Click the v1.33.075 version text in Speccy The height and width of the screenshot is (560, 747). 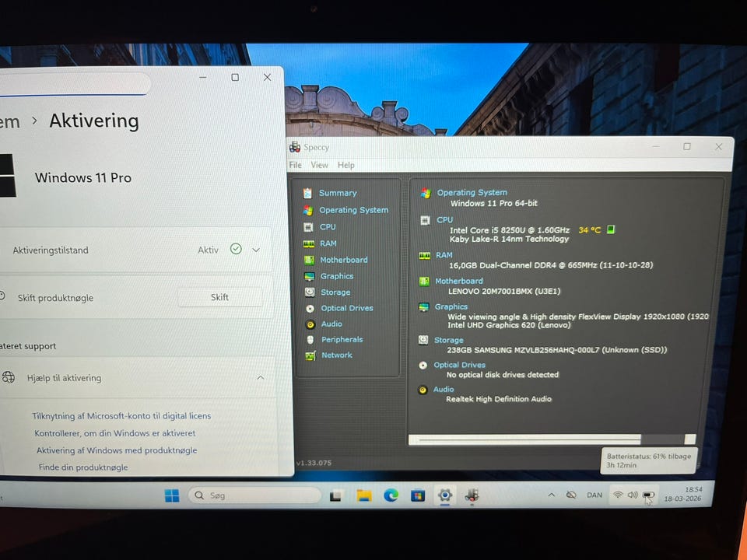[x=314, y=462]
